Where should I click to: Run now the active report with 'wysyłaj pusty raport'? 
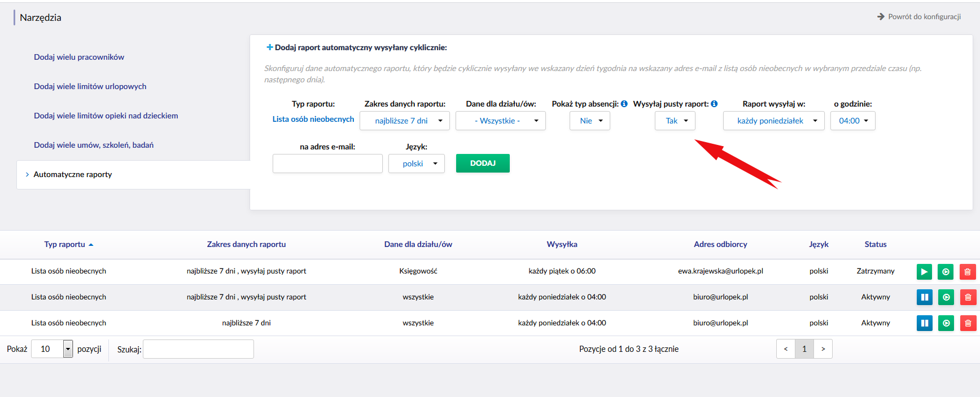pos(946,297)
